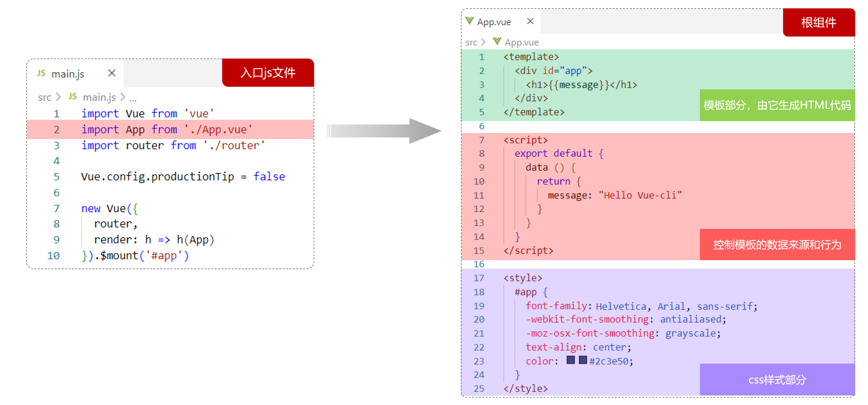The image size is (868, 405).
Task: Click the 模板部分，由它生成HTML代码 label
Action: [x=777, y=105]
